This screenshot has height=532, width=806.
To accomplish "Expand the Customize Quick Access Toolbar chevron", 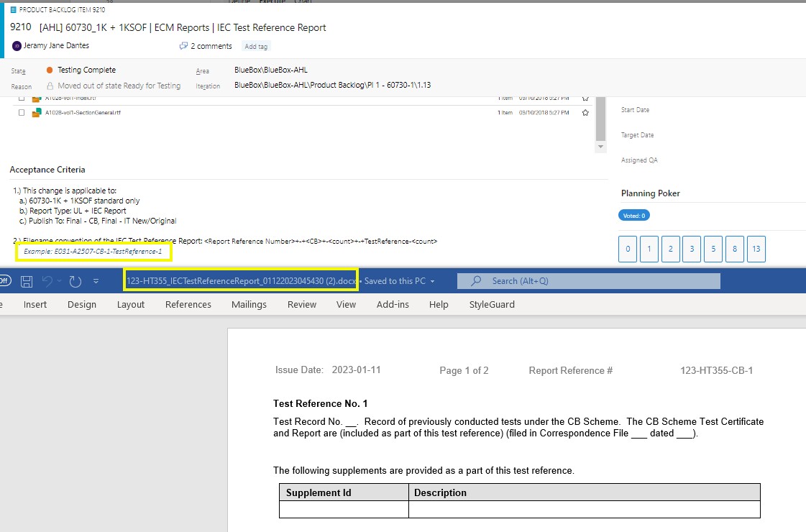I will 95,282.
